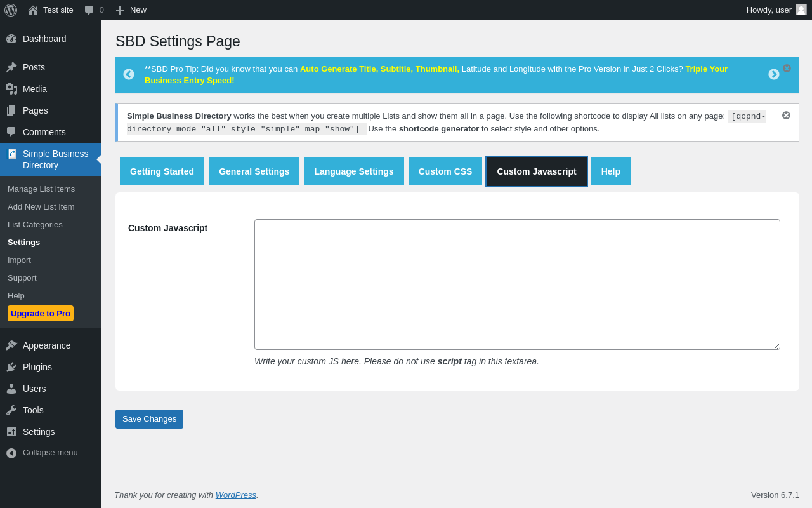Dismiss the SBD Pro Tip banner
This screenshot has width=812, height=508.
tap(787, 68)
